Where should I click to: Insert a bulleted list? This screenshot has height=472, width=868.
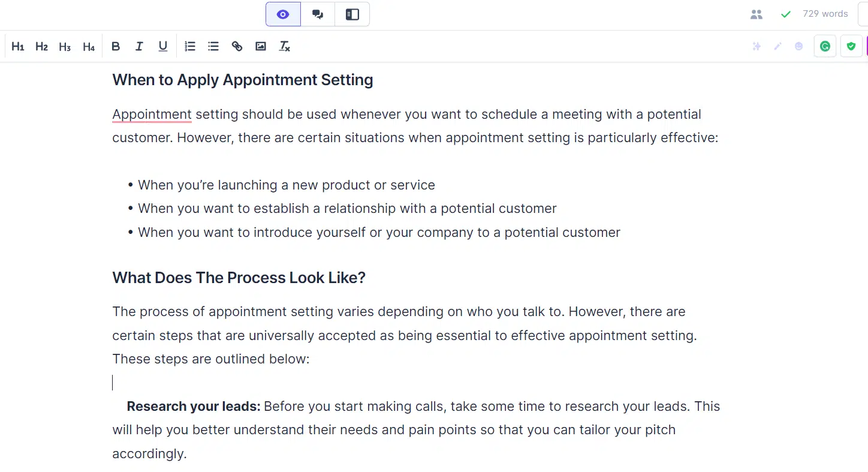pos(213,46)
